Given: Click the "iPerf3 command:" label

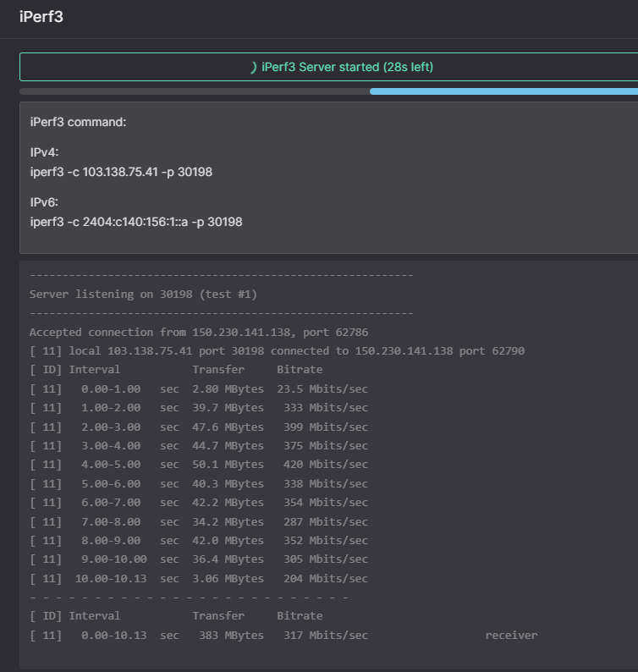Looking at the screenshot, I should 78,122.
